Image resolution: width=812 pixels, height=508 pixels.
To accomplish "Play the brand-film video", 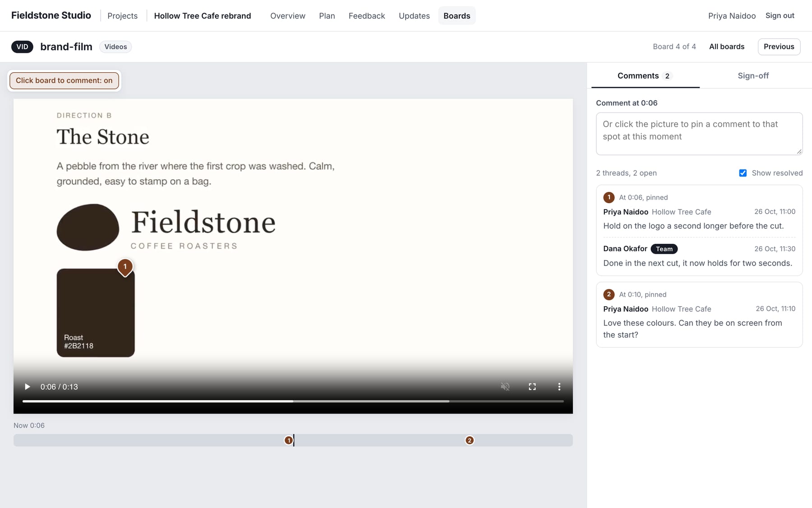I will click(27, 387).
